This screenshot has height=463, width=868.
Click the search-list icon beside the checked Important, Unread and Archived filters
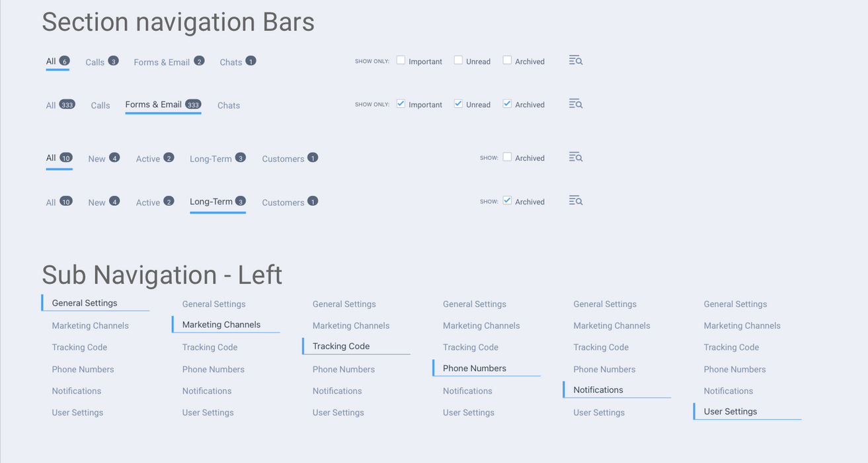click(x=575, y=104)
